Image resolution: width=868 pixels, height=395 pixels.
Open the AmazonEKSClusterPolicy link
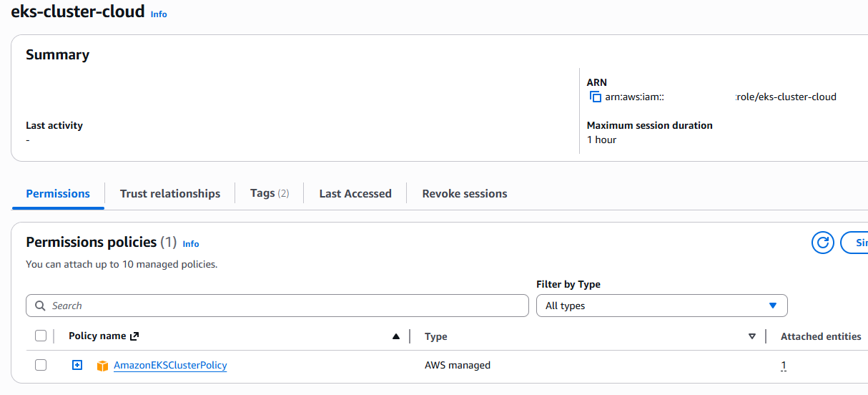click(170, 365)
